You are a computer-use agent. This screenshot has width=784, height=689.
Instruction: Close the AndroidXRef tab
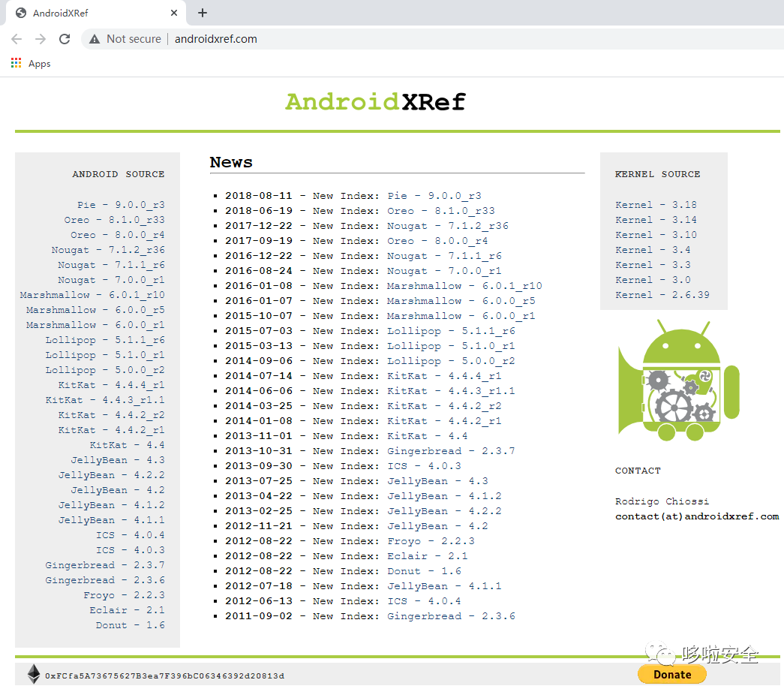(174, 13)
